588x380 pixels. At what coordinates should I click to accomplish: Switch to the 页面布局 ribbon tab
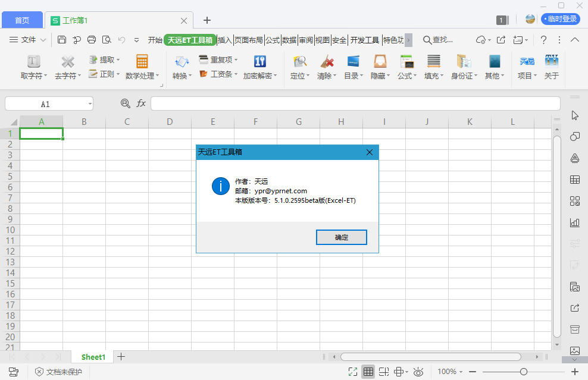[x=248, y=40]
